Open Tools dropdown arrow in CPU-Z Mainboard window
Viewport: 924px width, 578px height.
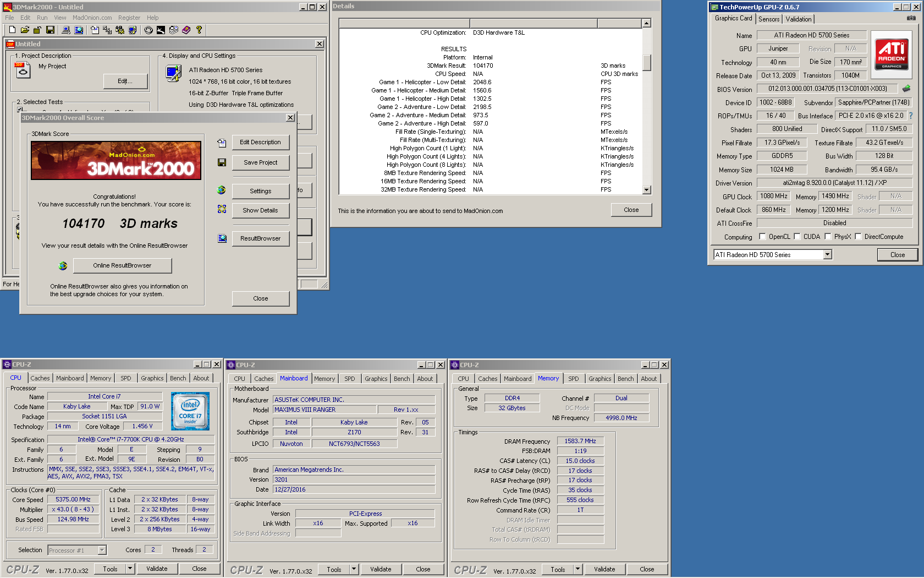pos(354,569)
